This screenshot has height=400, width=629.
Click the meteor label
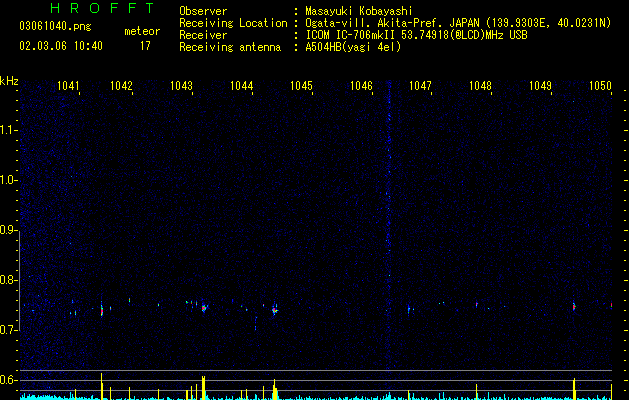pyautogui.click(x=142, y=31)
